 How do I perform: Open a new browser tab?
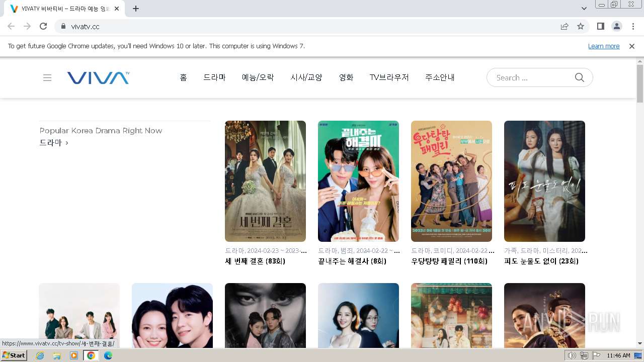coord(136,9)
